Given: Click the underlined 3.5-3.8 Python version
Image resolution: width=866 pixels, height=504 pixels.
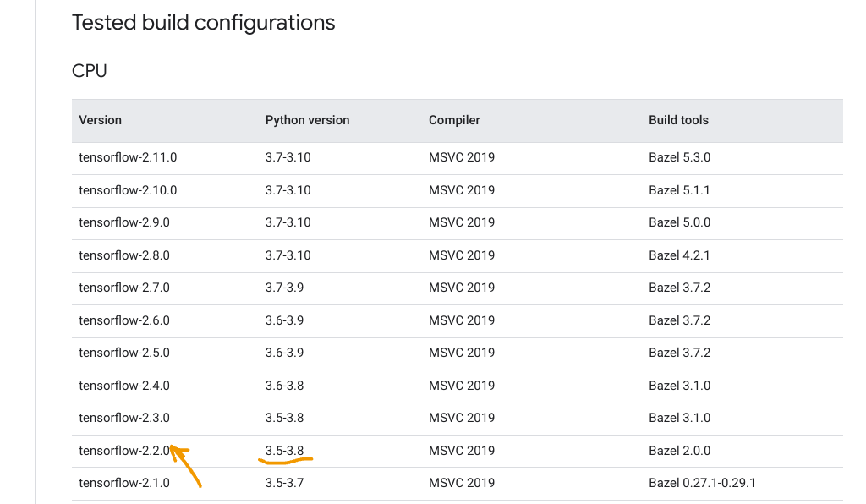Looking at the screenshot, I should point(284,451).
